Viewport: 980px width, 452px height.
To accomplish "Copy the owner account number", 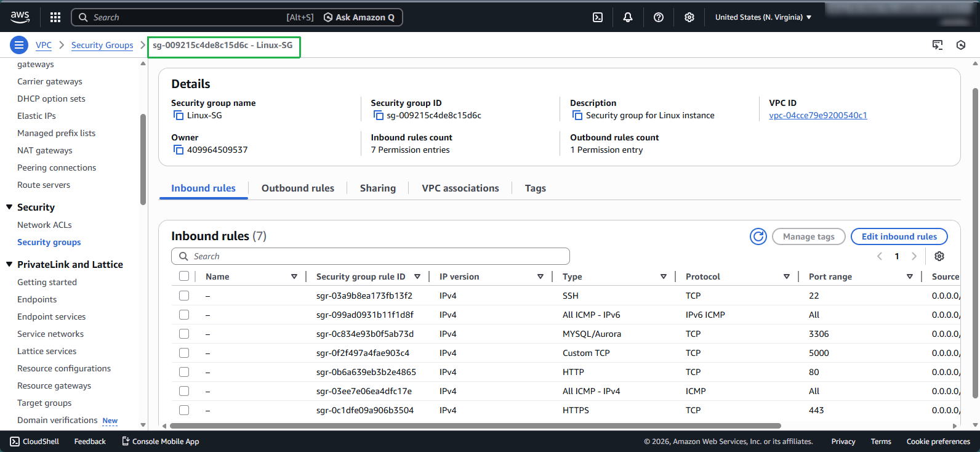I will (x=179, y=150).
